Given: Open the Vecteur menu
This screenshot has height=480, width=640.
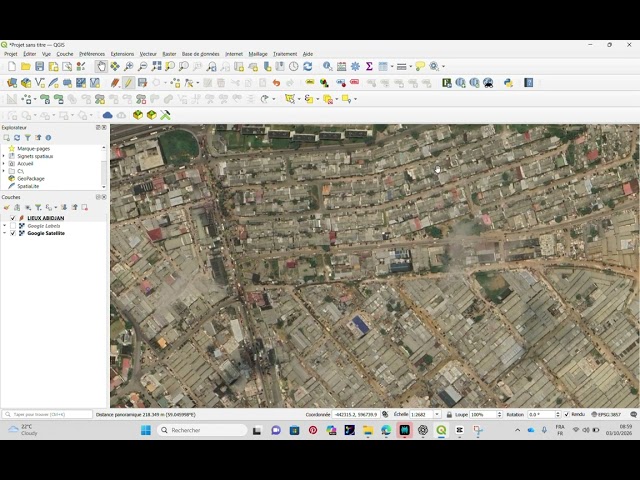Looking at the screenshot, I should pos(148,54).
